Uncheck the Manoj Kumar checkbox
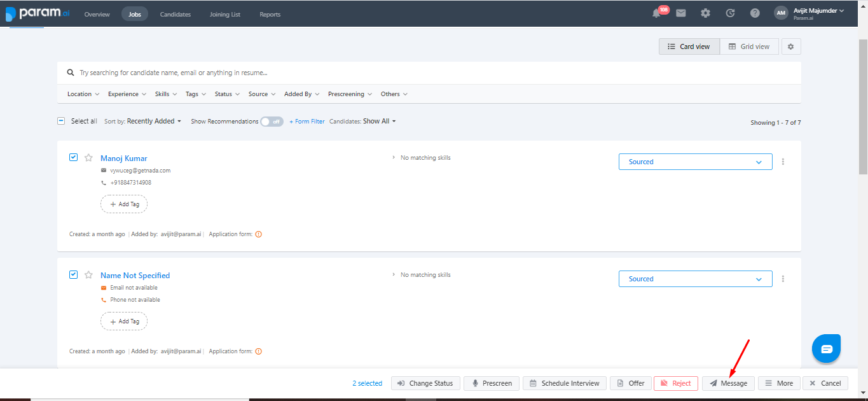The width and height of the screenshot is (868, 401). coord(73,157)
